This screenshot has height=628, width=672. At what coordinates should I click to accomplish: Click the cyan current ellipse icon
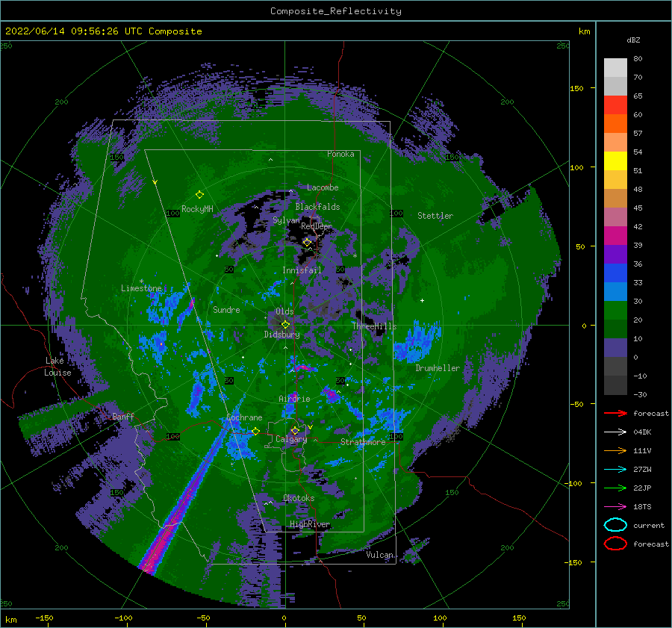click(615, 525)
